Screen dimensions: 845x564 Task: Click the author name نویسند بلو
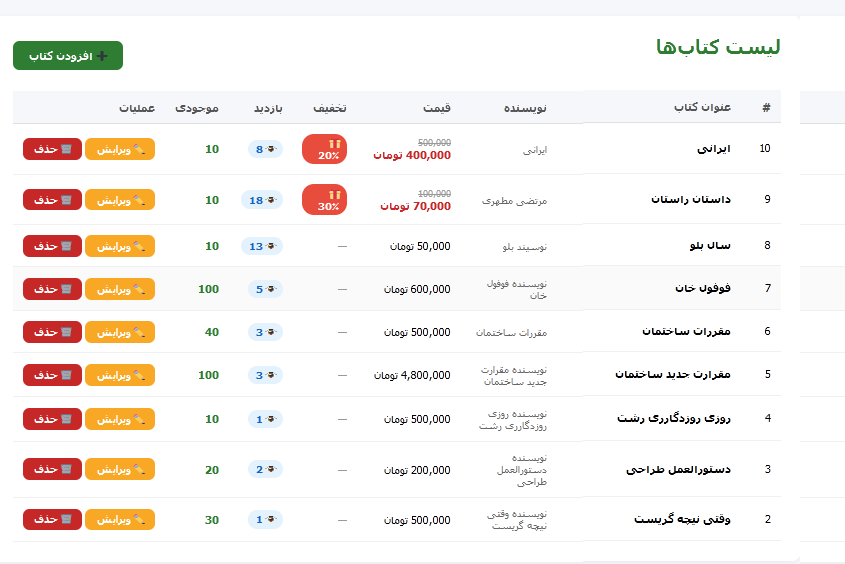tap(524, 247)
